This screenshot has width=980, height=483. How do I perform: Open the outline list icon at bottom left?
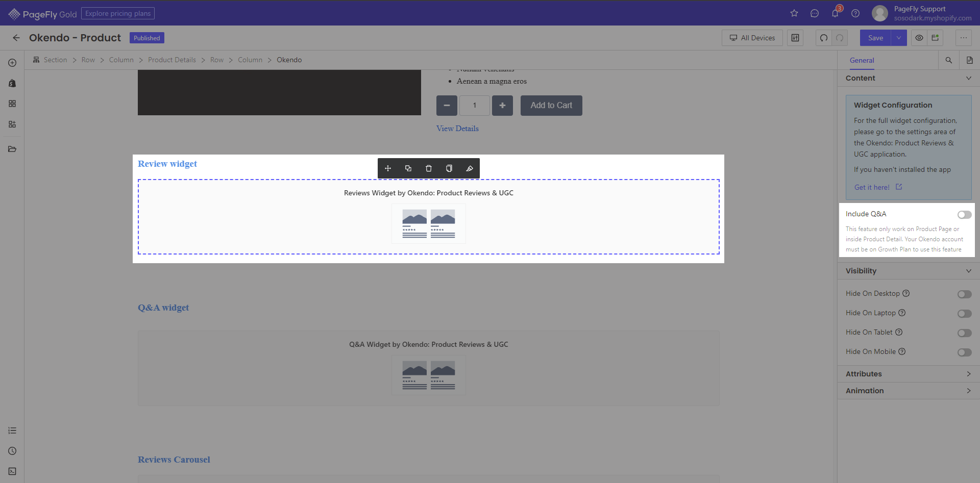coord(12,430)
